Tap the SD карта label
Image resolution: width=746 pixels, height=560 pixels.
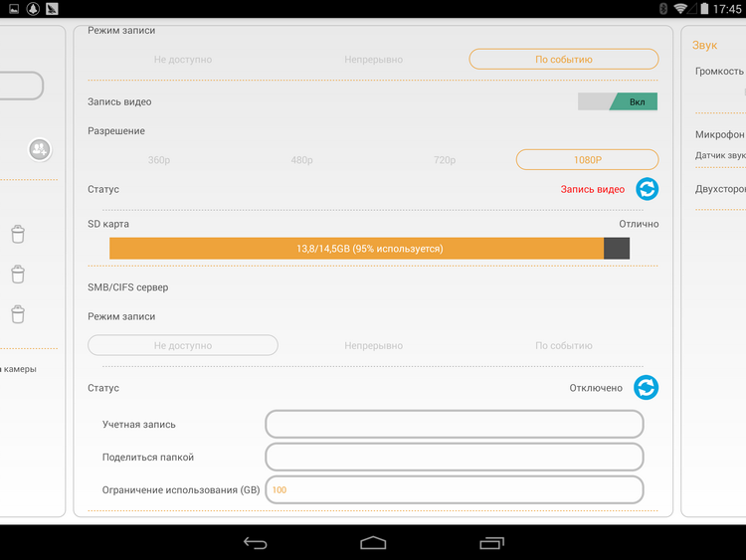tap(108, 224)
